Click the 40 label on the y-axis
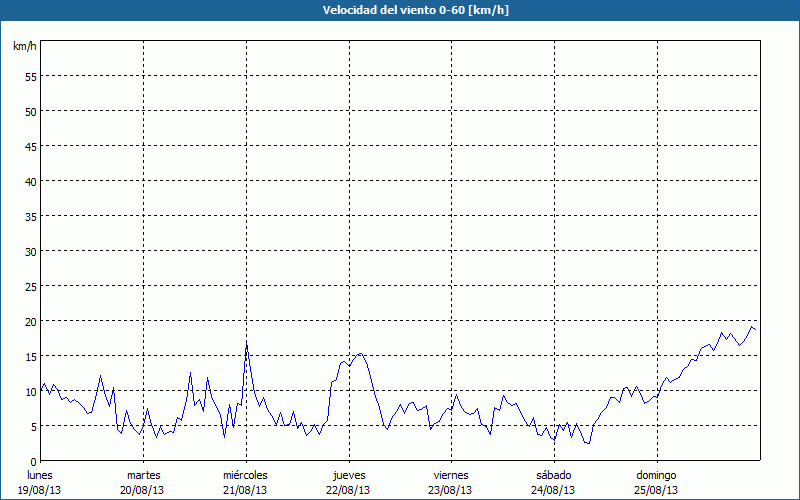This screenshot has height=500, width=800. point(30,181)
